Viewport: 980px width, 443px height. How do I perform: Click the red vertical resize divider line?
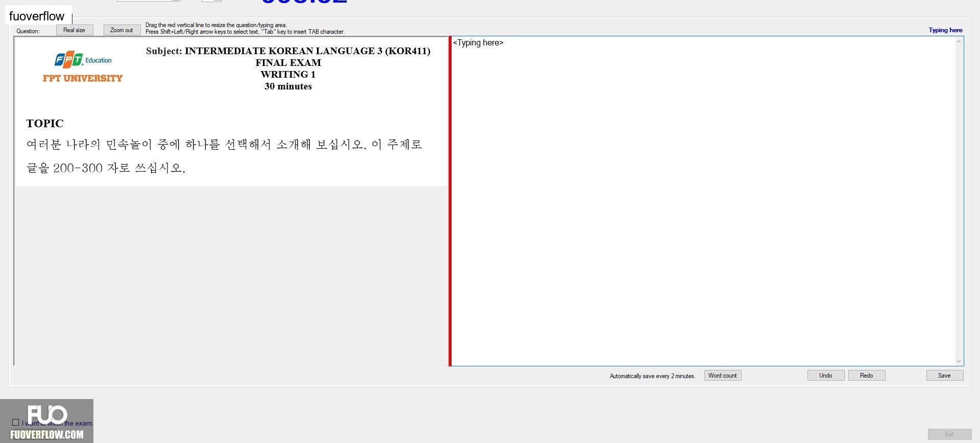click(450, 201)
